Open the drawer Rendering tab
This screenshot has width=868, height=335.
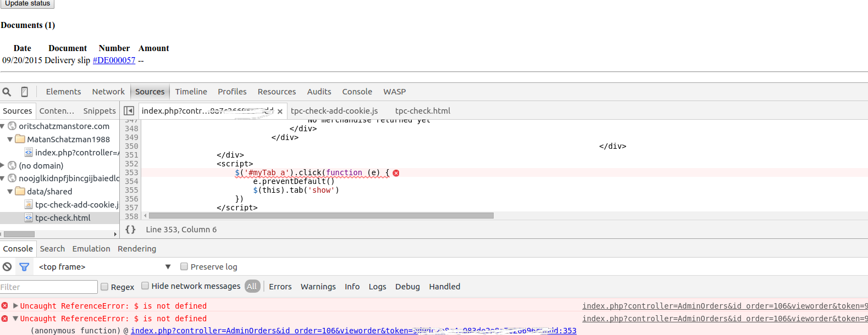137,249
